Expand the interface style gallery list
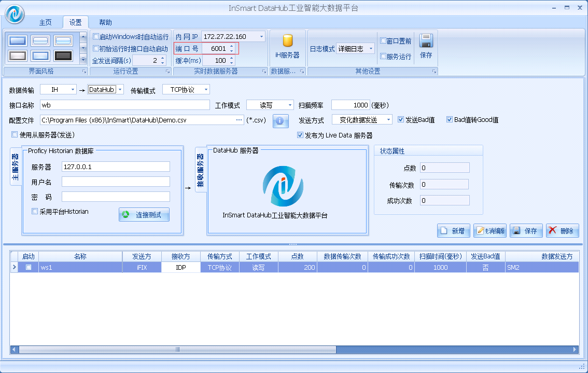 pos(83,60)
